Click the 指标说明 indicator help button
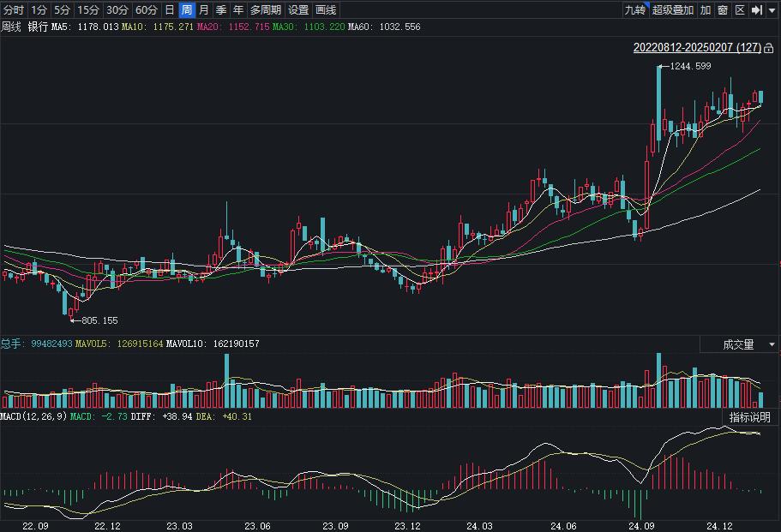This screenshot has width=781, height=532. tap(751, 419)
